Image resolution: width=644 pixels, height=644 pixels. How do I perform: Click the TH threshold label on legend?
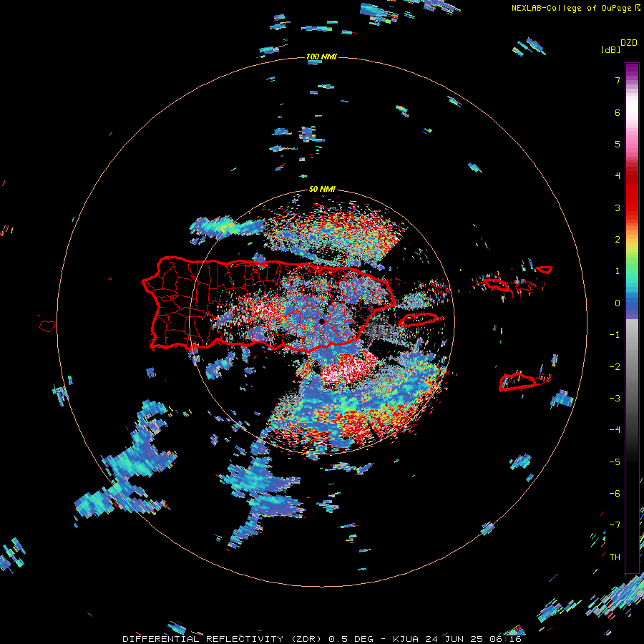(615, 557)
